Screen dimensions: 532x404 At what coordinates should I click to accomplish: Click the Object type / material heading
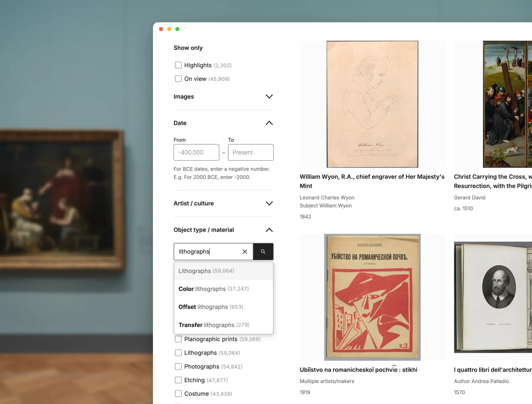click(203, 230)
